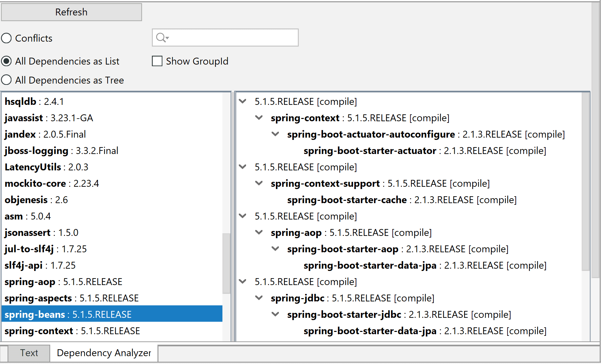Collapse the first 5.1.5.RELEASE root node
The image size is (601, 364).
pos(243,101)
